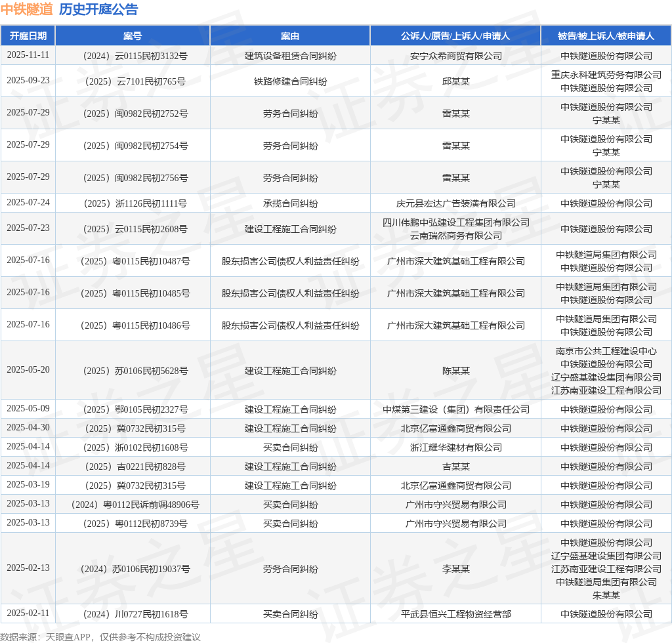Select the date cell 2025-03-19
The width and height of the screenshot is (672, 643).
tap(28, 485)
